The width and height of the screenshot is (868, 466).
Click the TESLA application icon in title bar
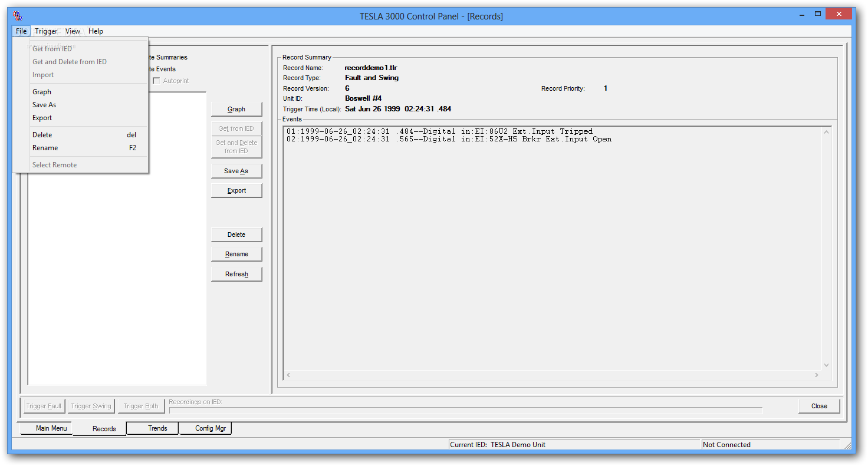[18, 16]
